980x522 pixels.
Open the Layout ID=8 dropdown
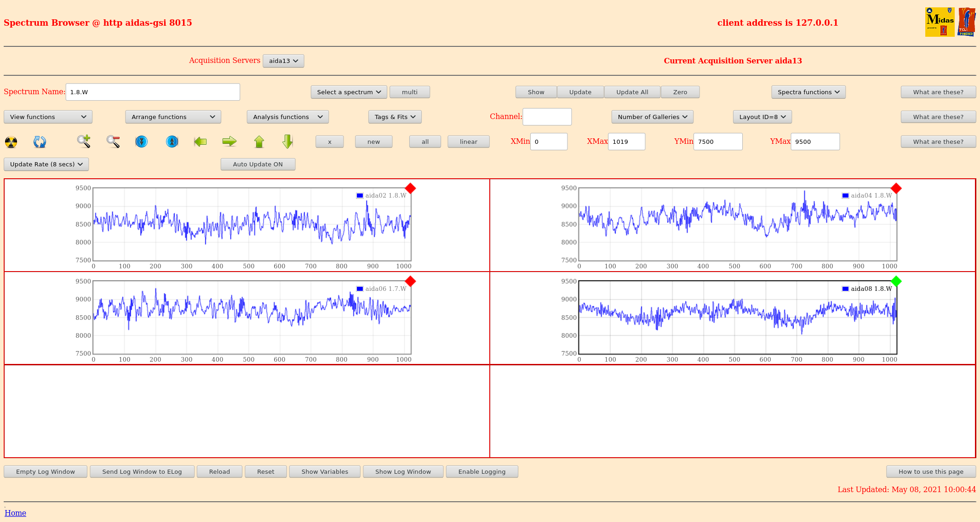pos(762,117)
